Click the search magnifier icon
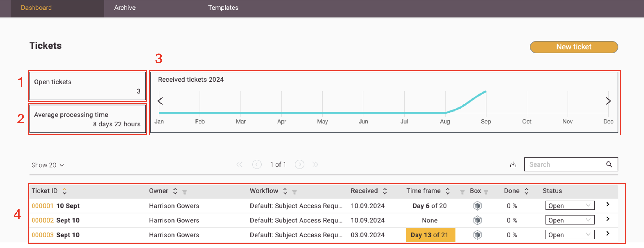Screen dimensions: 644x248 click(x=609, y=164)
